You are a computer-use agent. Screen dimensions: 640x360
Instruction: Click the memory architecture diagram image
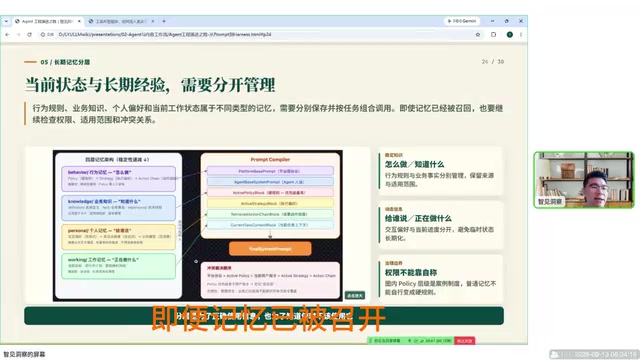(198, 225)
